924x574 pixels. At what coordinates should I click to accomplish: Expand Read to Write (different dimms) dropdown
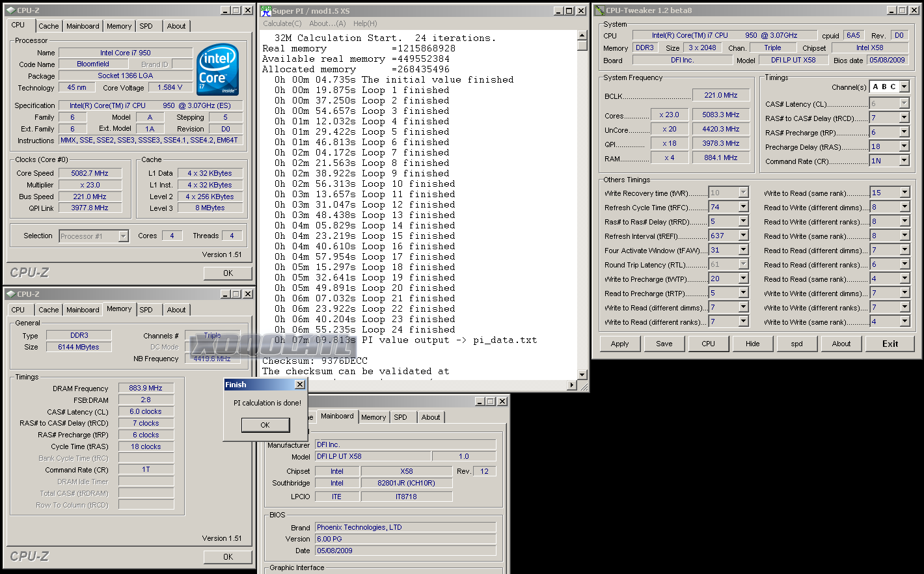pyautogui.click(x=904, y=207)
